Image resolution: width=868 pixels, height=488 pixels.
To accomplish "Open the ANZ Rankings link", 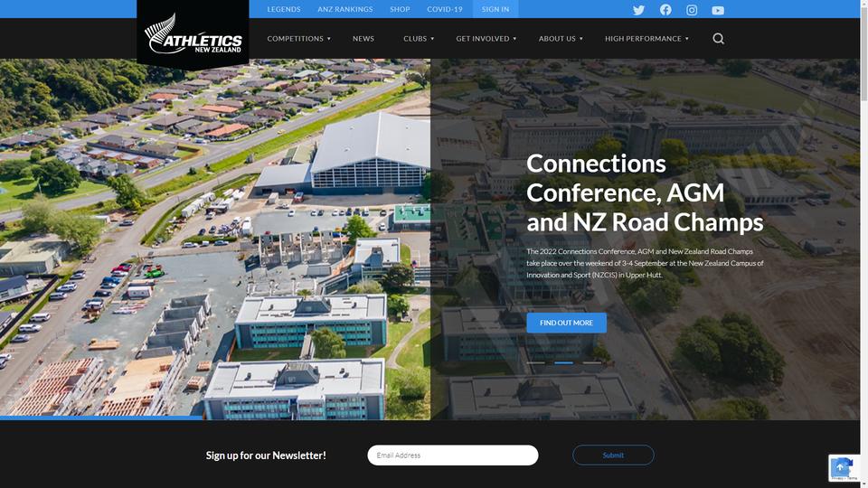I will point(344,9).
